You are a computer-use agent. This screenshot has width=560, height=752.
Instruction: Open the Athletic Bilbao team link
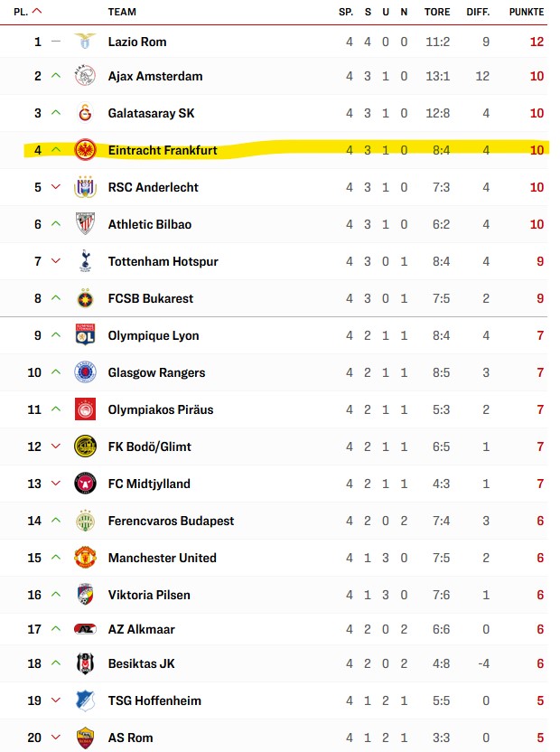pos(150,224)
